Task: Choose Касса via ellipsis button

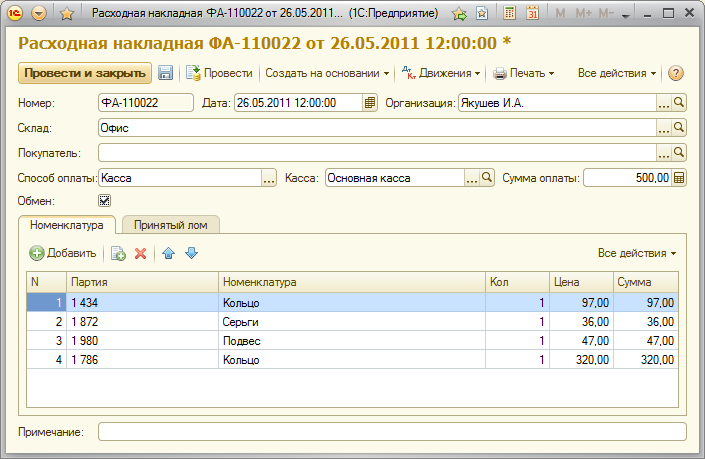Action: pyautogui.click(x=472, y=178)
